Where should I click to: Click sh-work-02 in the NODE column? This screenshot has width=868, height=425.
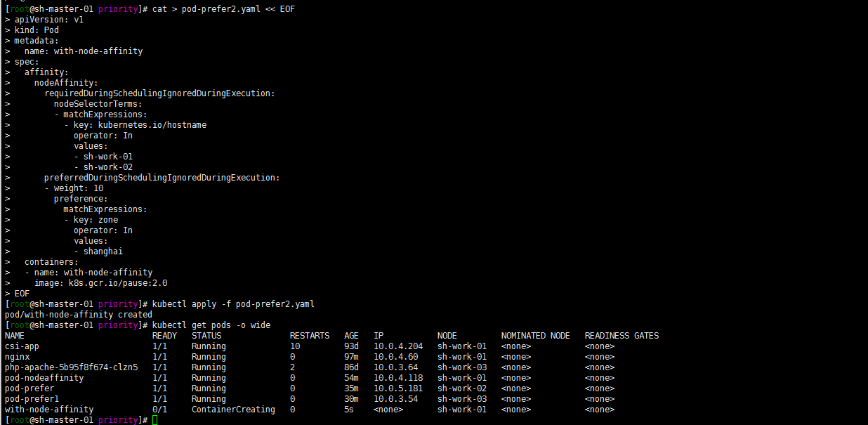[x=462, y=388]
